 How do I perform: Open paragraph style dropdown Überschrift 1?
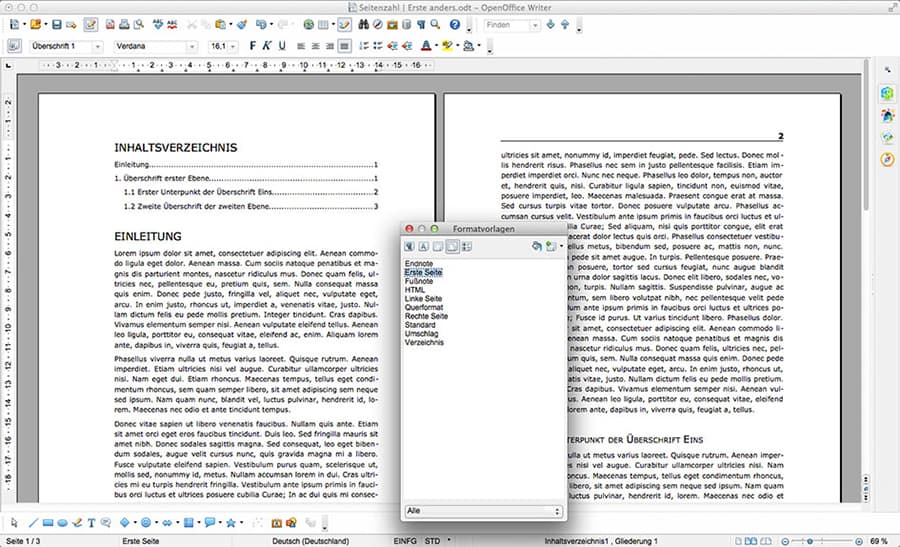point(98,46)
